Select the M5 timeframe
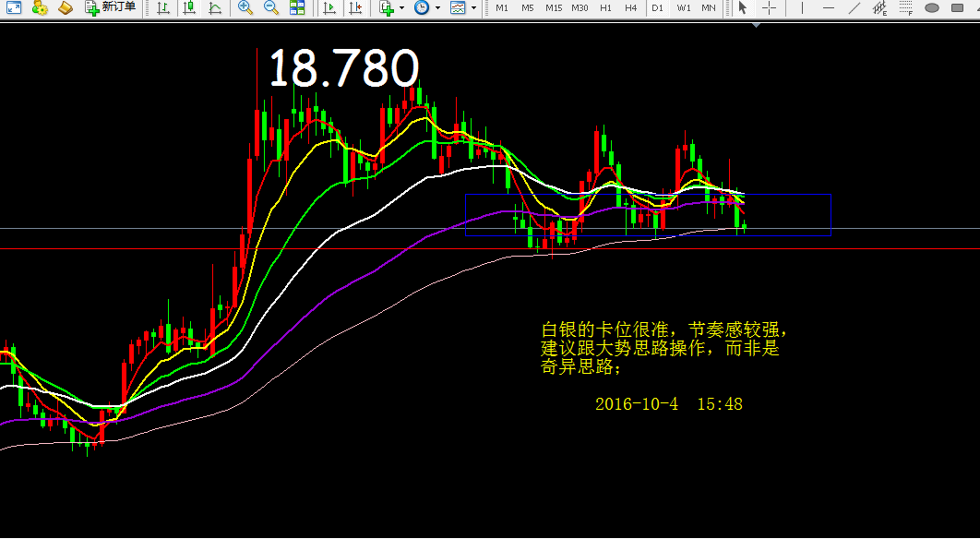The image size is (980, 539). tap(528, 7)
